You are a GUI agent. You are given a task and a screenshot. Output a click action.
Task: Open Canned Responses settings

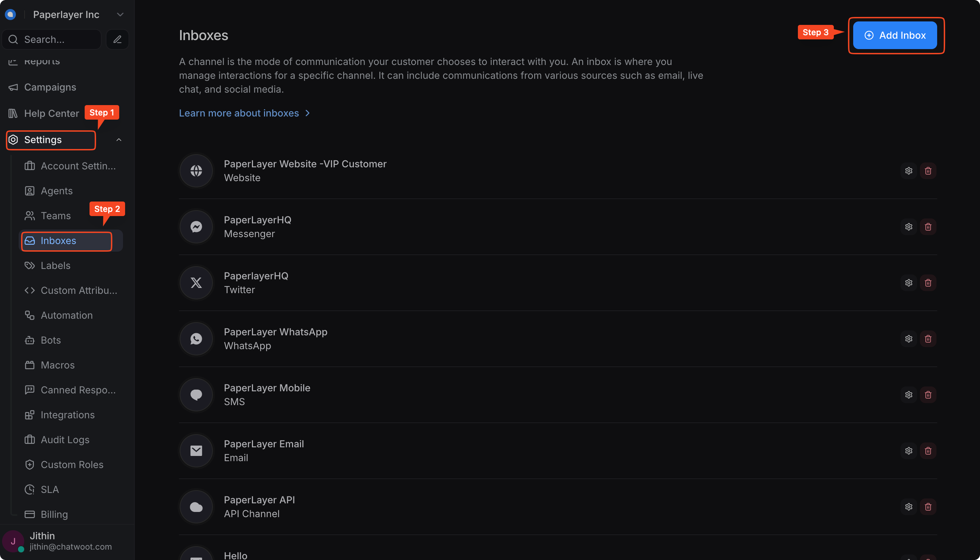(x=70, y=390)
